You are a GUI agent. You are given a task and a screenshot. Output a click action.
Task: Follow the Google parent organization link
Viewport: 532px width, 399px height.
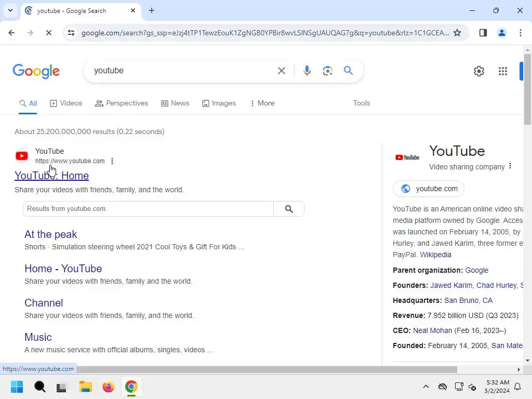[x=477, y=270]
